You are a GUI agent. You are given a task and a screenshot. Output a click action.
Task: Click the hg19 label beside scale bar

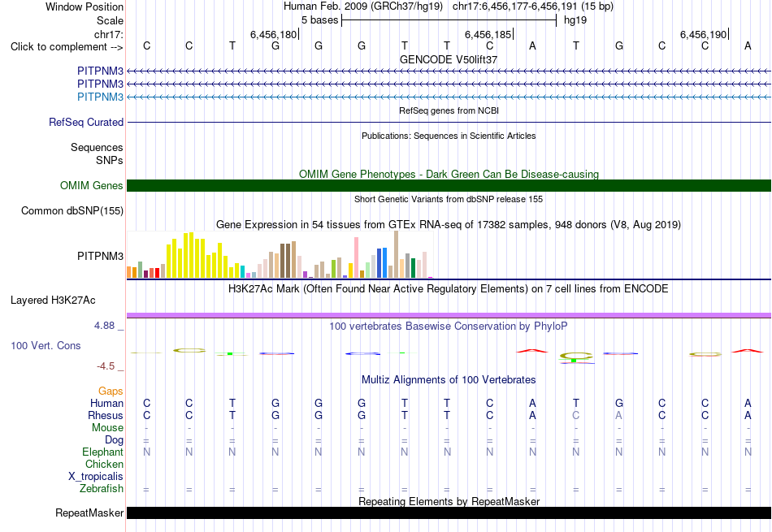coord(575,20)
